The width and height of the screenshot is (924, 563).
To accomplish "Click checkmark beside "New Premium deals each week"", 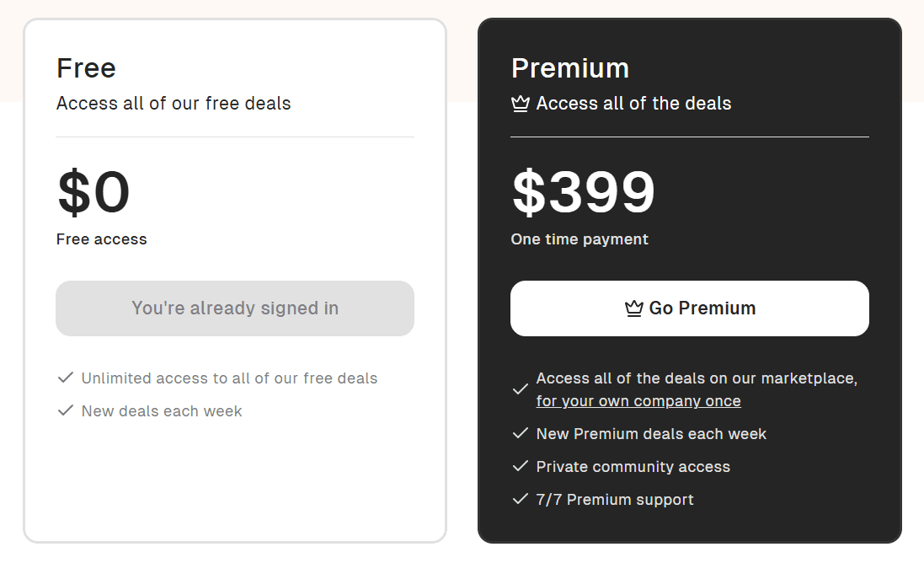I will click(x=521, y=433).
